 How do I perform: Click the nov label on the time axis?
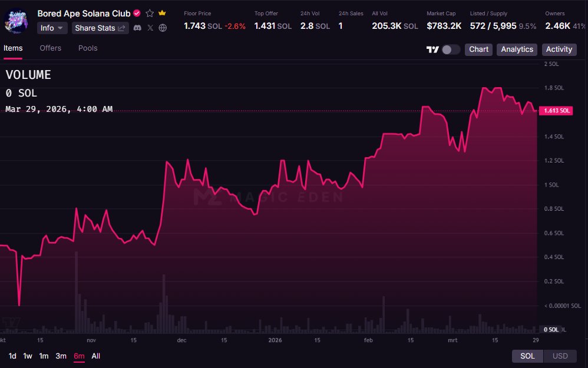coord(91,340)
